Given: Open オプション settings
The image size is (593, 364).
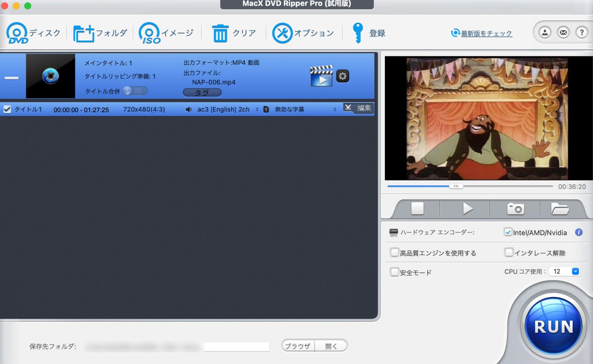Looking at the screenshot, I should pyautogui.click(x=303, y=33).
